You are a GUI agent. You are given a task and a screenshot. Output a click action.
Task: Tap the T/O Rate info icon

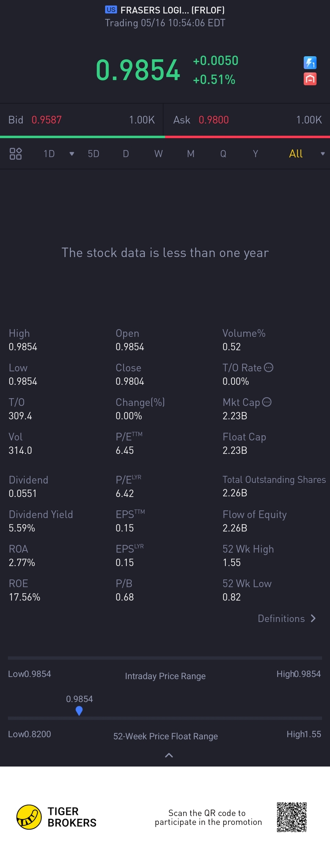point(268,367)
